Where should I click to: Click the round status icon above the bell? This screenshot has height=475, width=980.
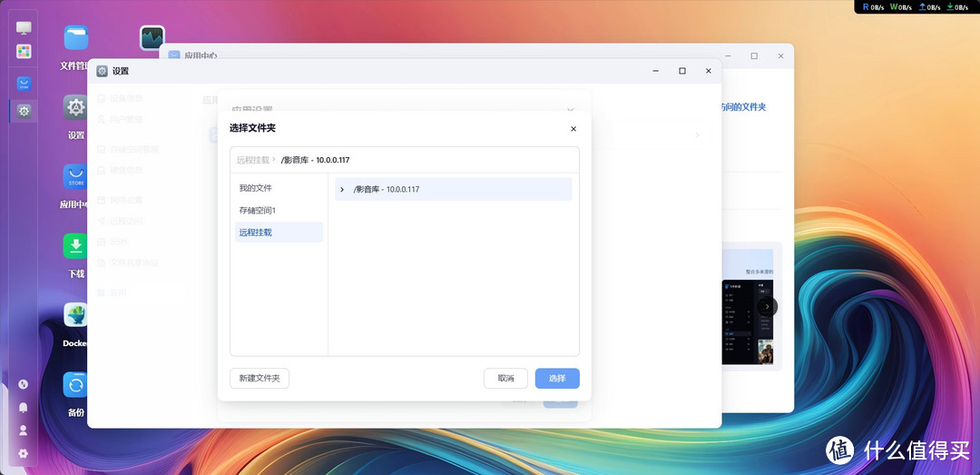[x=23, y=384]
